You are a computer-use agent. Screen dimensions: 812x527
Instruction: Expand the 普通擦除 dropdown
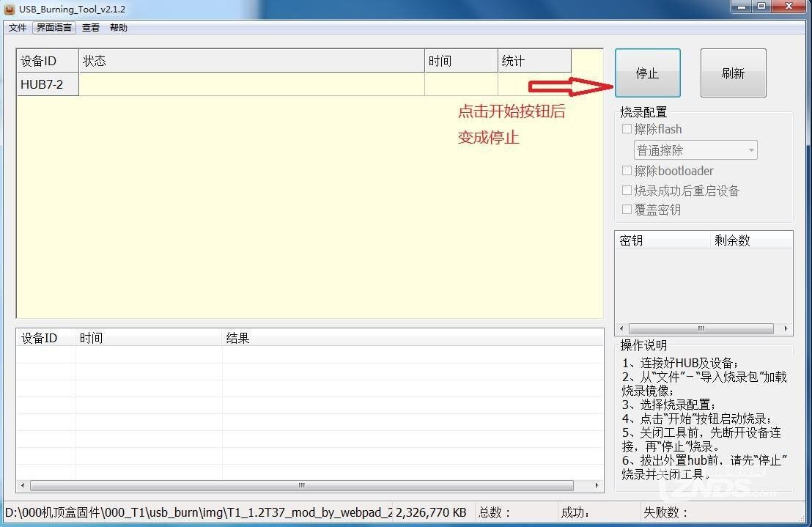751,150
